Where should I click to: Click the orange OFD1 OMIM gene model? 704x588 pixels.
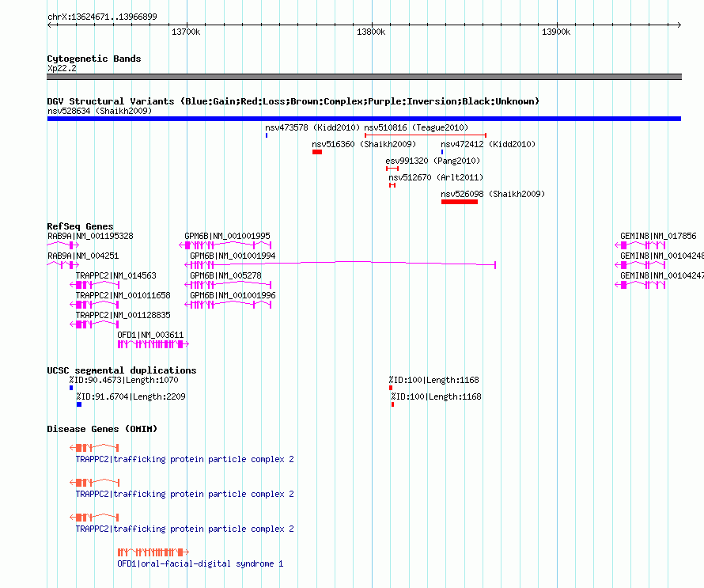tap(153, 552)
